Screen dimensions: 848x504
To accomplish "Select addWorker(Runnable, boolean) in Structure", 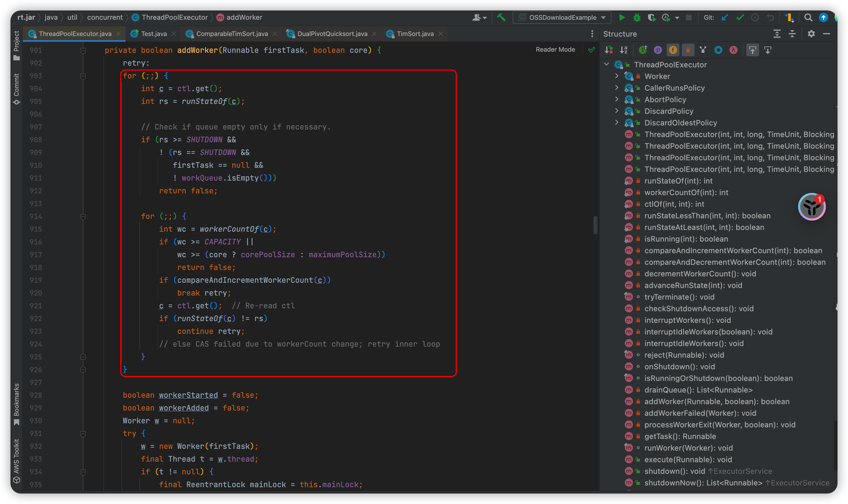I will pyautogui.click(x=716, y=402).
